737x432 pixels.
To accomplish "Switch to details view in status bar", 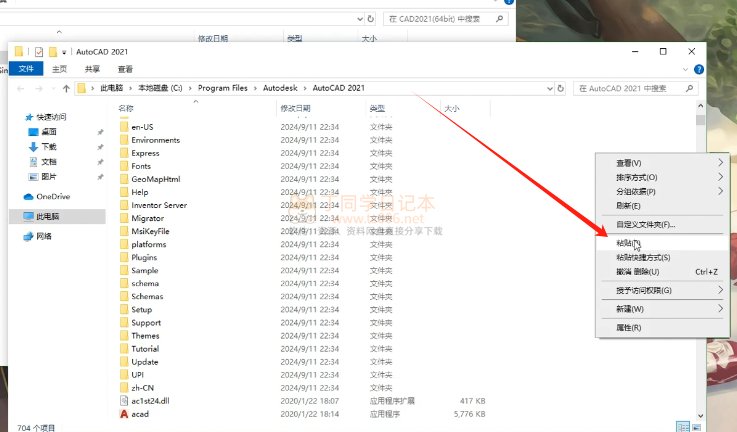I will (681, 426).
